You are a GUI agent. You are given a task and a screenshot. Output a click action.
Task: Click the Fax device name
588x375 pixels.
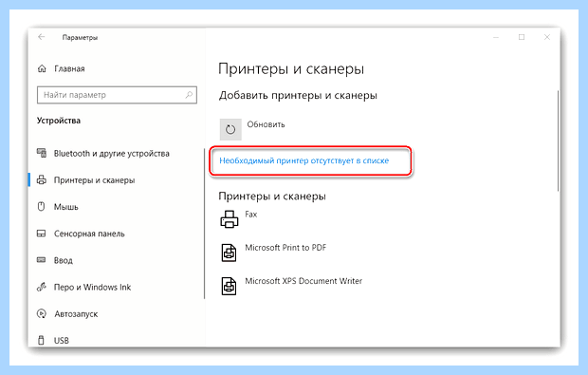(x=251, y=214)
